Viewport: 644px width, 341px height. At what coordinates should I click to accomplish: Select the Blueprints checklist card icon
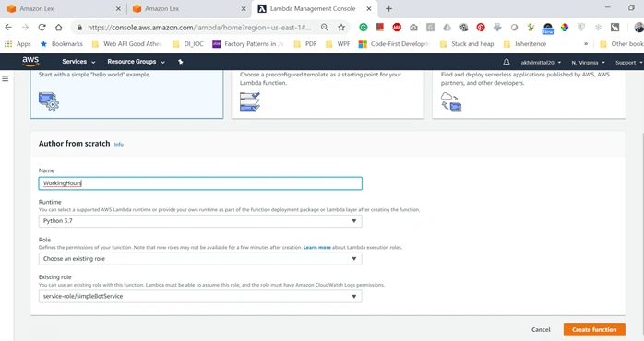click(250, 101)
